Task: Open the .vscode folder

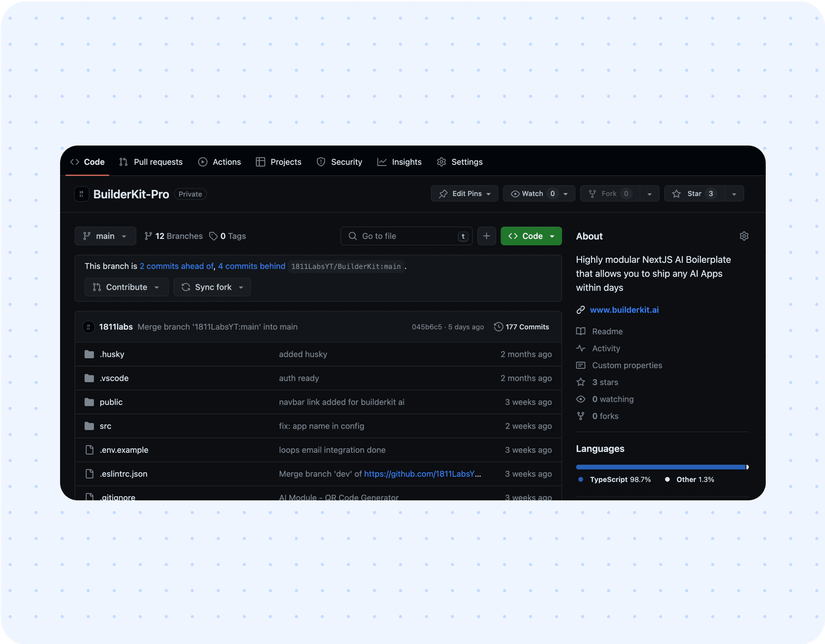Action: tap(114, 378)
